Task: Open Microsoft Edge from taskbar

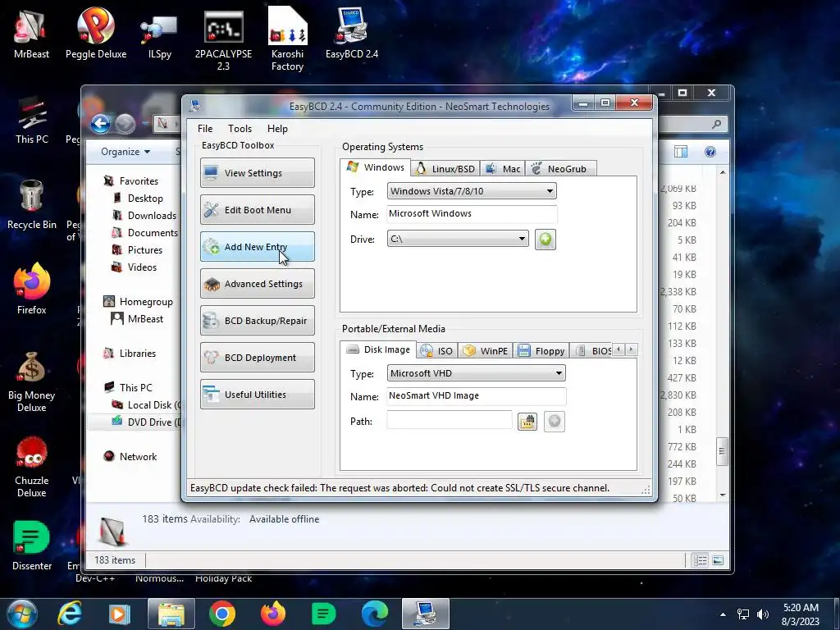Action: click(374, 614)
